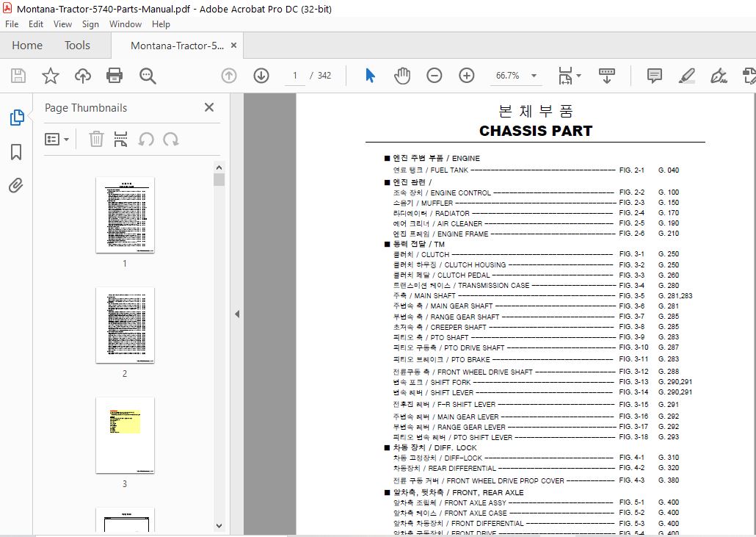Open the Edit menu
Image resolution: width=756 pixels, height=537 pixels.
[x=36, y=24]
